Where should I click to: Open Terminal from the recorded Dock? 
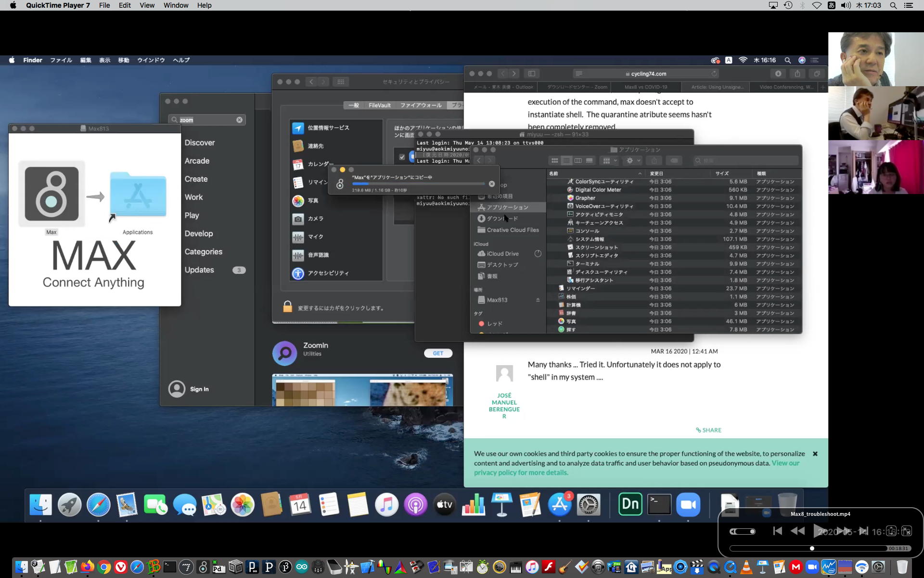(659, 505)
